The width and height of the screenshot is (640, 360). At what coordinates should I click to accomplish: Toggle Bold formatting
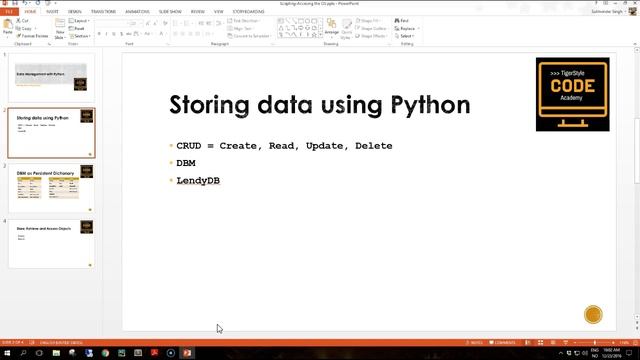click(x=99, y=33)
